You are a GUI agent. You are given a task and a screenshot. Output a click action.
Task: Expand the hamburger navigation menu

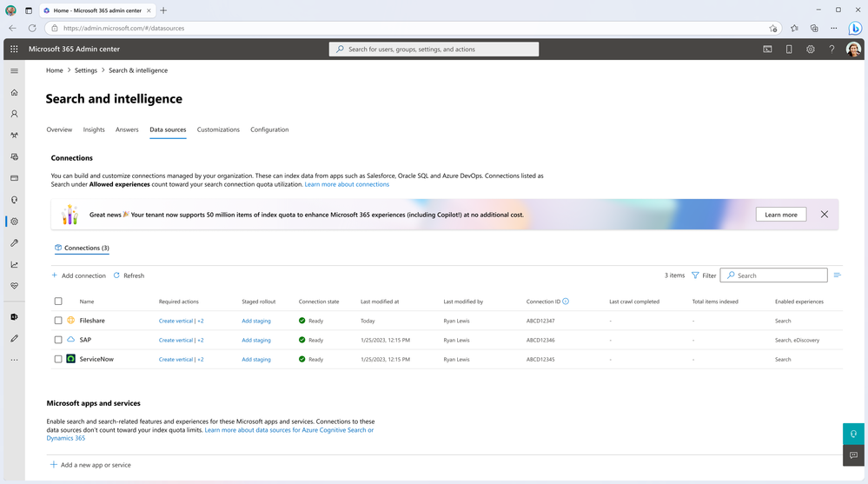tap(15, 71)
